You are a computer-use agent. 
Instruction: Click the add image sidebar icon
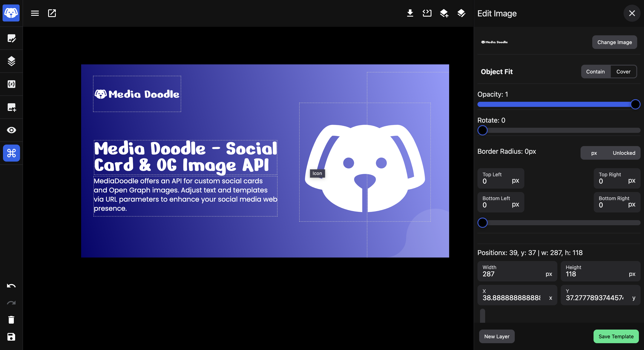[11, 107]
